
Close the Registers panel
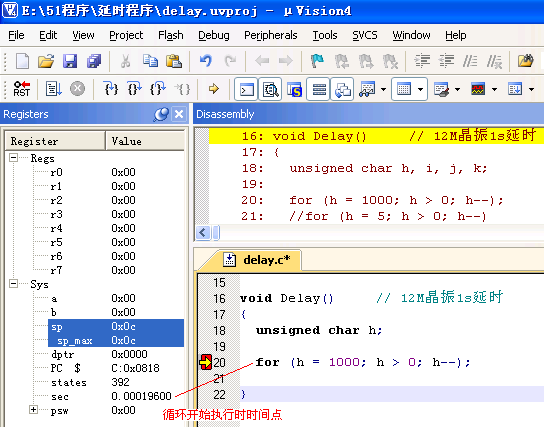(x=179, y=114)
